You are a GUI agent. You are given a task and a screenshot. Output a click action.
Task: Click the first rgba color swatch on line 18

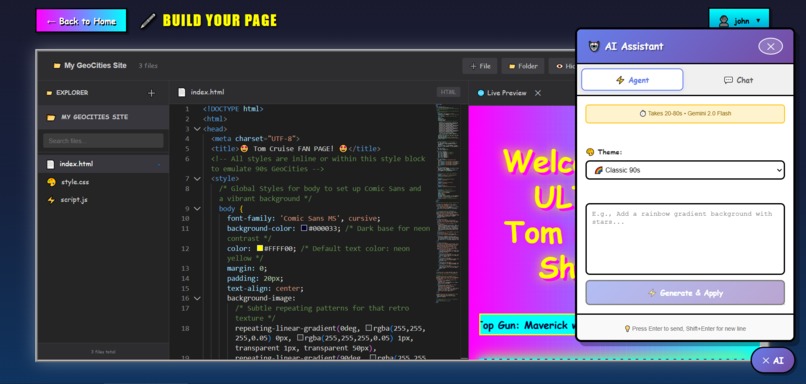369,328
